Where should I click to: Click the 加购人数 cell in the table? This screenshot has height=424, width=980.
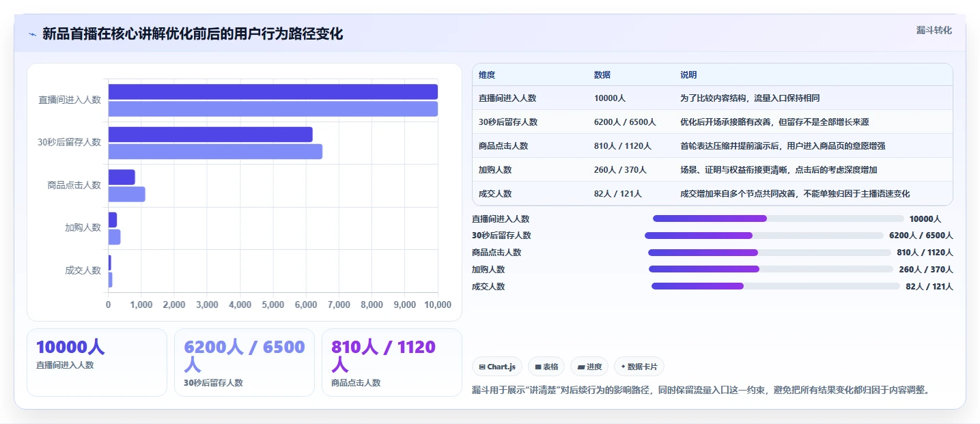(x=495, y=170)
